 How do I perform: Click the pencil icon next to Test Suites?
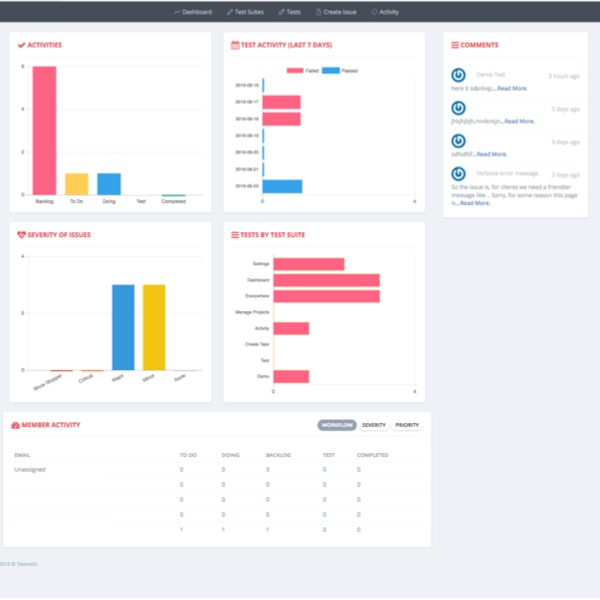230,12
